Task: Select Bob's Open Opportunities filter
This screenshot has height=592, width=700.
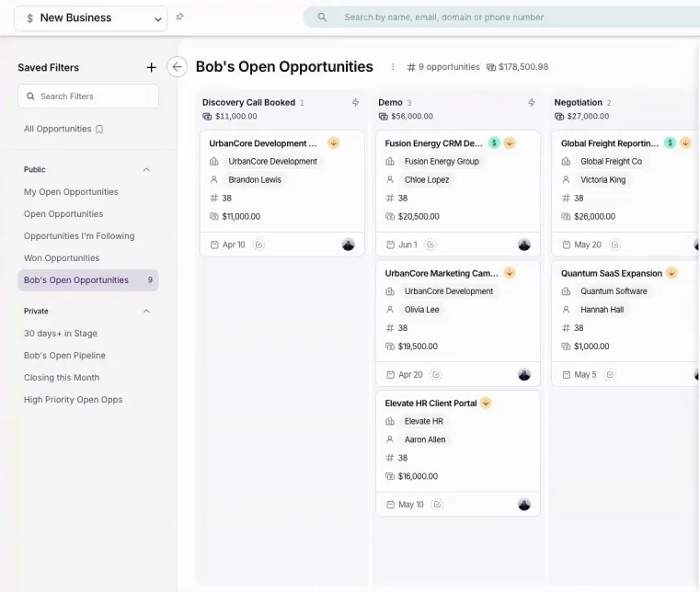Action: pos(88,280)
